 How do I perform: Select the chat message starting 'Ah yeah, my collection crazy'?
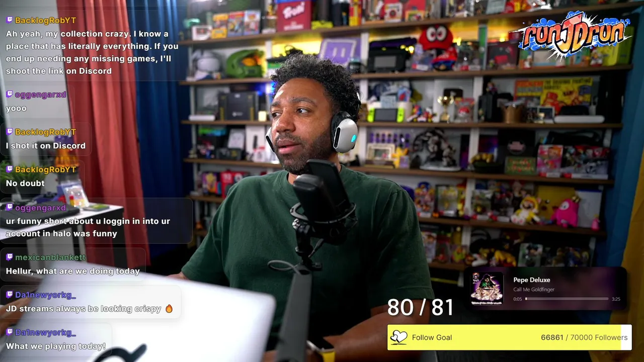pos(92,52)
